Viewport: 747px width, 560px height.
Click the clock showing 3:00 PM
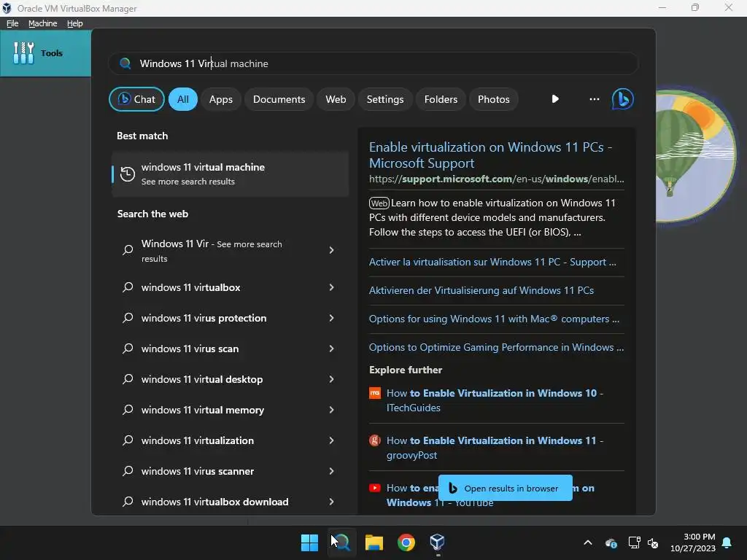(699, 537)
